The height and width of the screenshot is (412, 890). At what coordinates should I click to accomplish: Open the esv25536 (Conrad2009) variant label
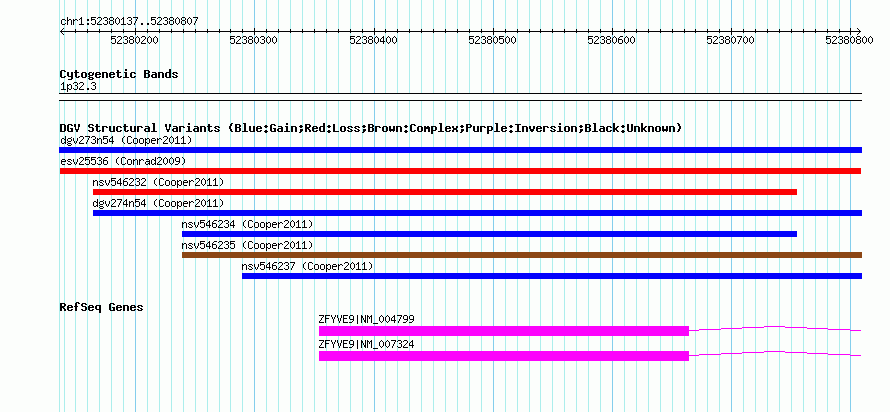(123, 161)
